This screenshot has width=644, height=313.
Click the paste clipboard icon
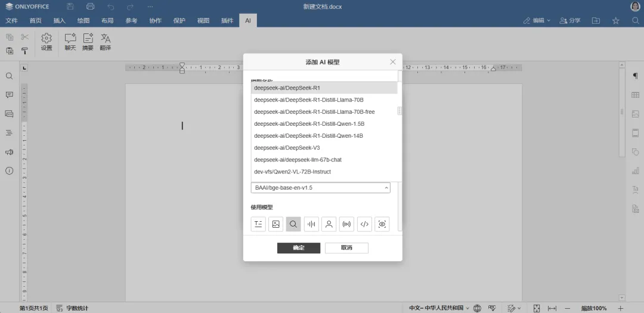point(10,51)
